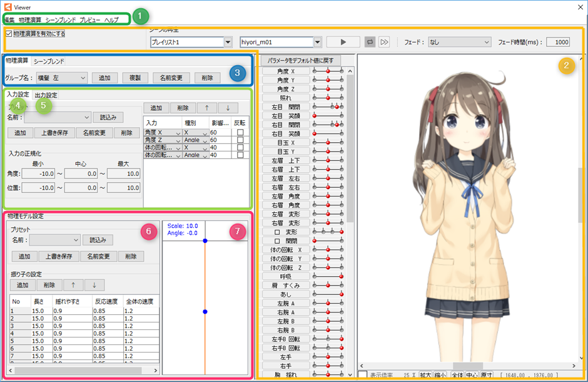Click the parameter list scroll-down arrow
This screenshot has width=588, height=382.
pos(350,374)
